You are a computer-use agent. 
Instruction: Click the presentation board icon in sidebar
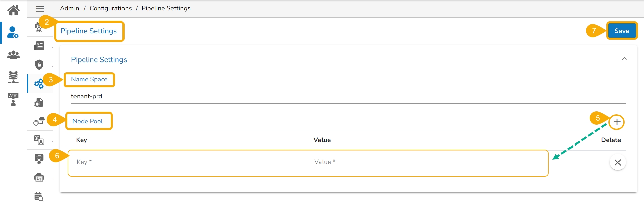pyautogui.click(x=13, y=99)
